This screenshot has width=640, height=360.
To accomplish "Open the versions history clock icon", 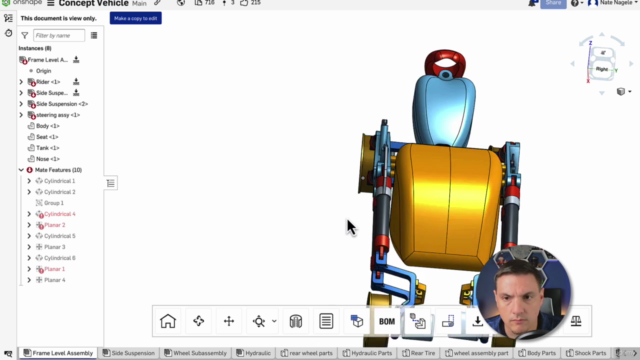I will click(8, 33).
